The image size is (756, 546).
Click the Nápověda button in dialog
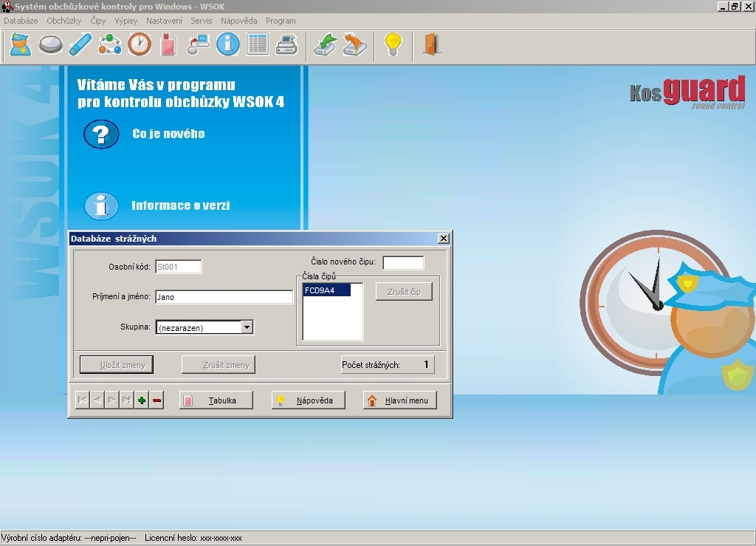click(x=309, y=400)
